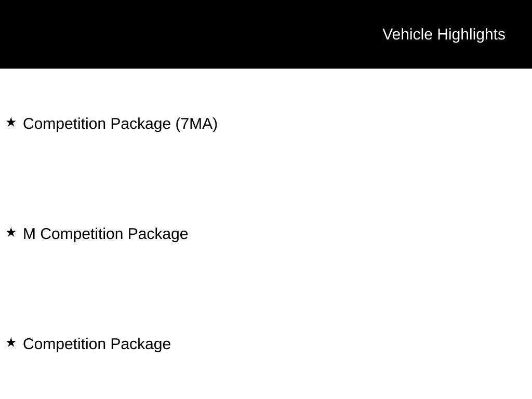Click the word Vehicle in the header
Viewport: 532px width, 399px height.
407,34
